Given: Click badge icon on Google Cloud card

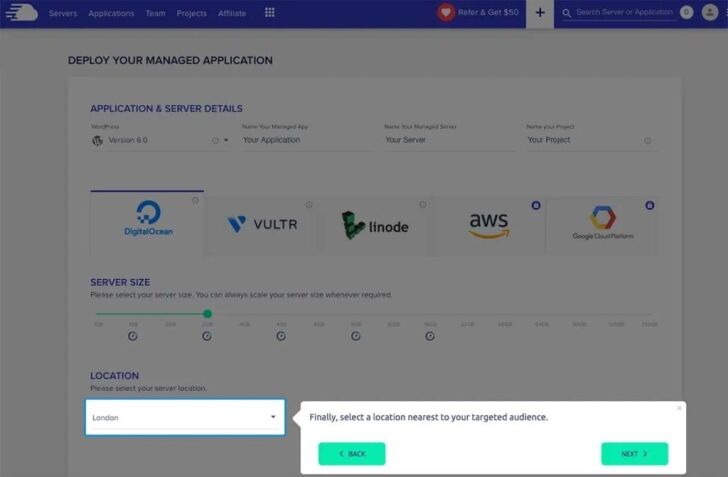Looking at the screenshot, I should 650,205.
